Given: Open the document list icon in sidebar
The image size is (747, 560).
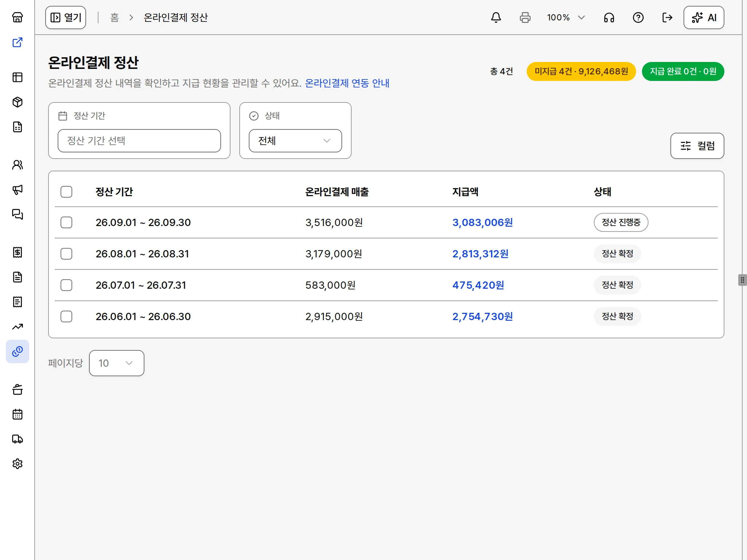Looking at the screenshot, I should click(18, 127).
